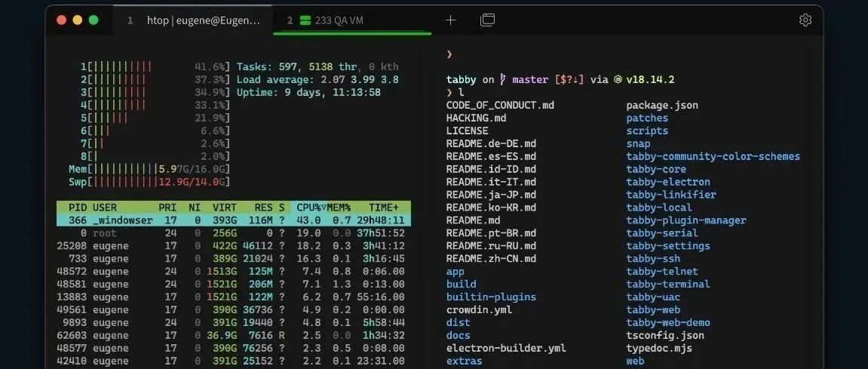Sort htop list by the PRI column
The height and width of the screenshot is (369, 868).
tap(167, 208)
